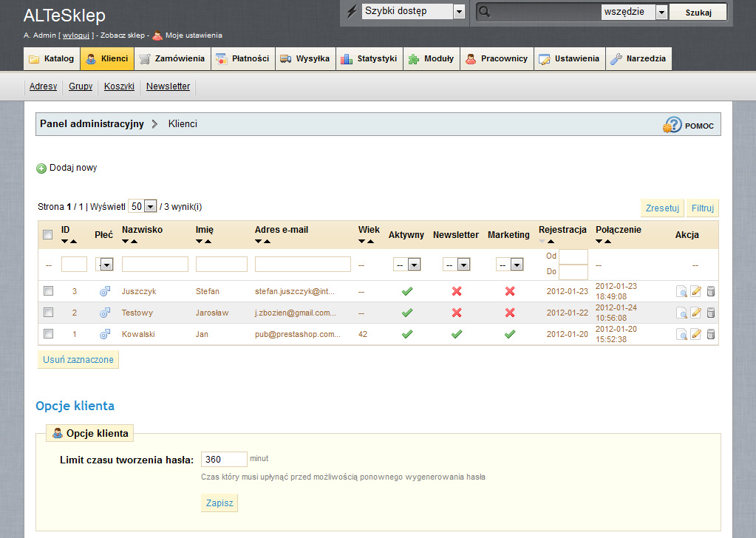Toggle the select-all customers checkbox

(48, 235)
